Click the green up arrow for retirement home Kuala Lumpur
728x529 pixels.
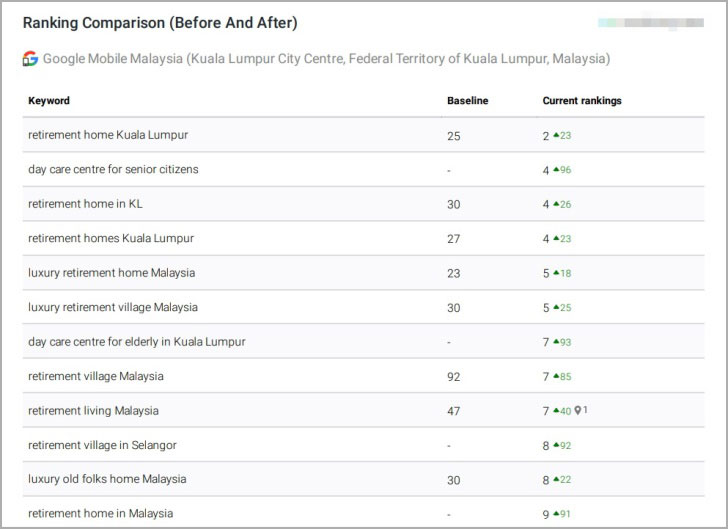pyautogui.click(x=556, y=135)
